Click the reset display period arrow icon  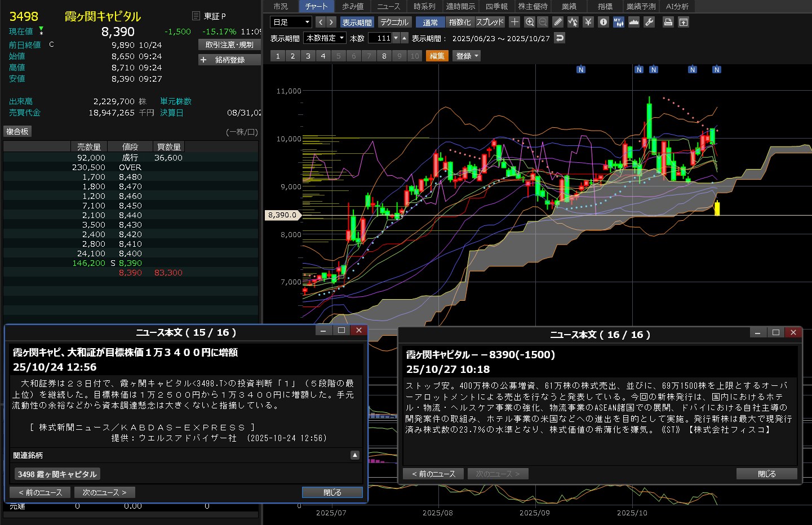tap(559, 38)
